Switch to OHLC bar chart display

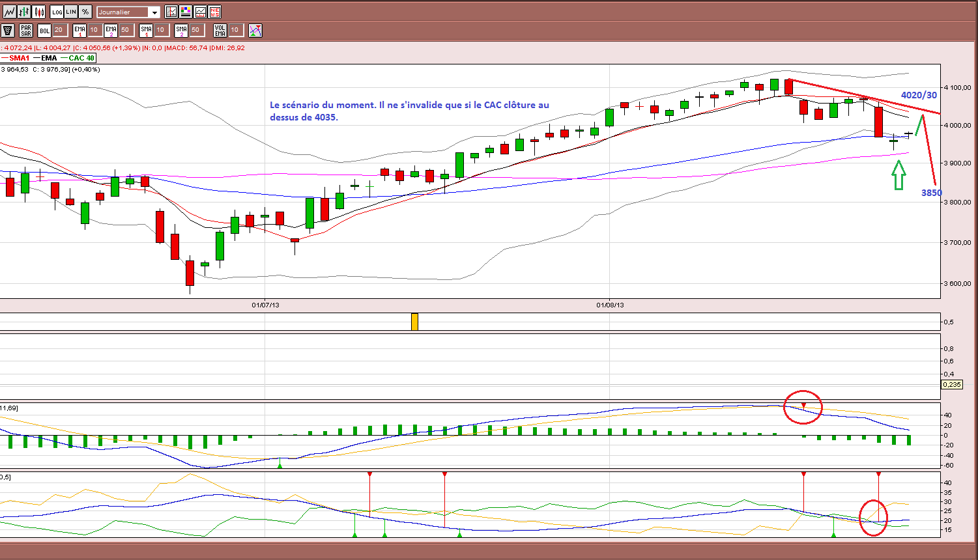point(25,12)
